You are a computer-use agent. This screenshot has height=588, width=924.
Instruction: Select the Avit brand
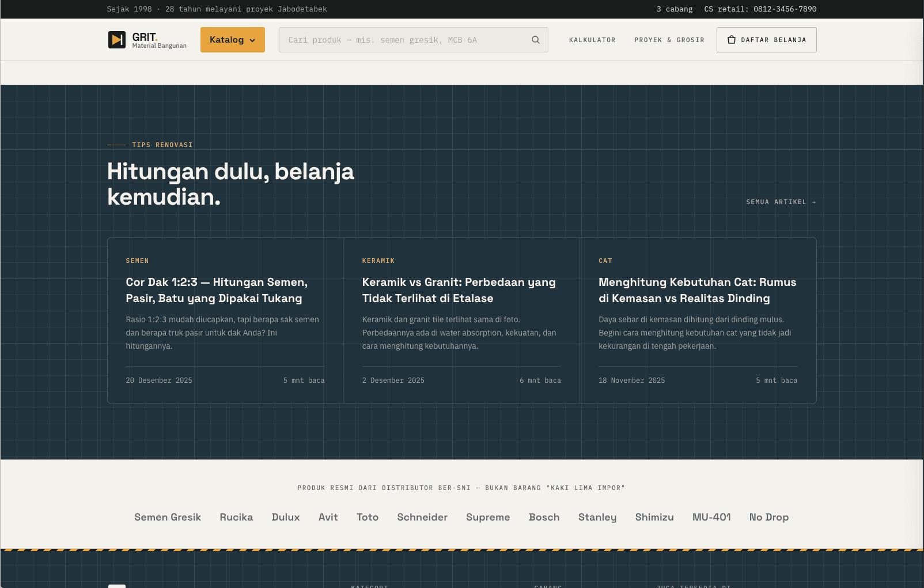[328, 517]
